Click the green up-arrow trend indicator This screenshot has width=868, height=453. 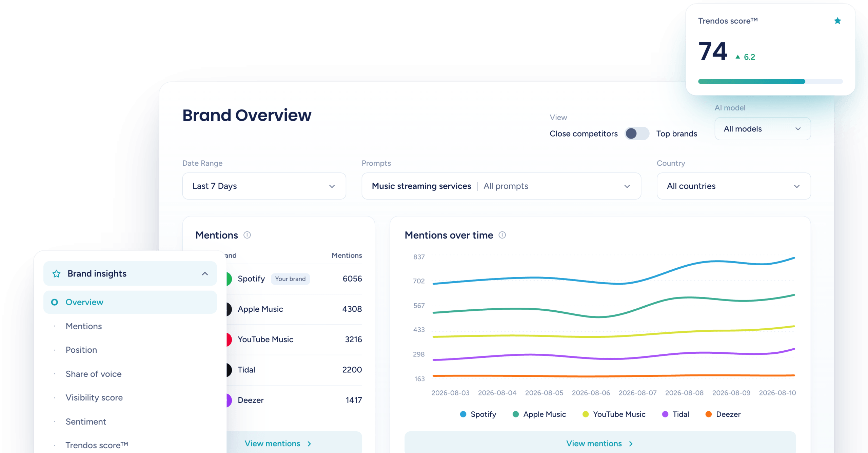738,57
